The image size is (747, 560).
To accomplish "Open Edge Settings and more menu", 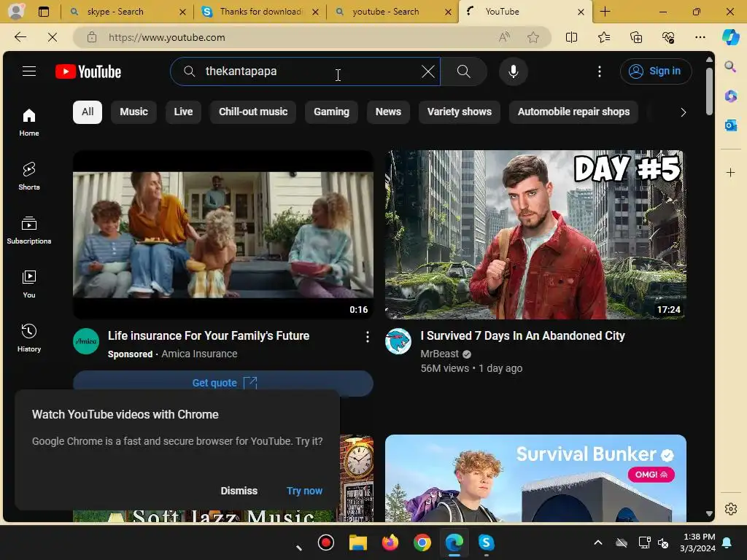I will tap(700, 37).
